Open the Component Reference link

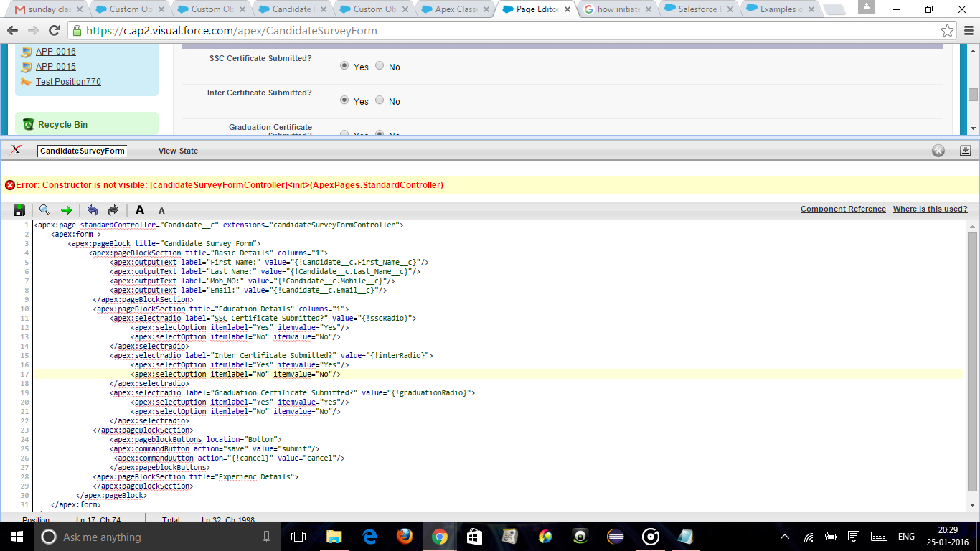click(x=843, y=209)
